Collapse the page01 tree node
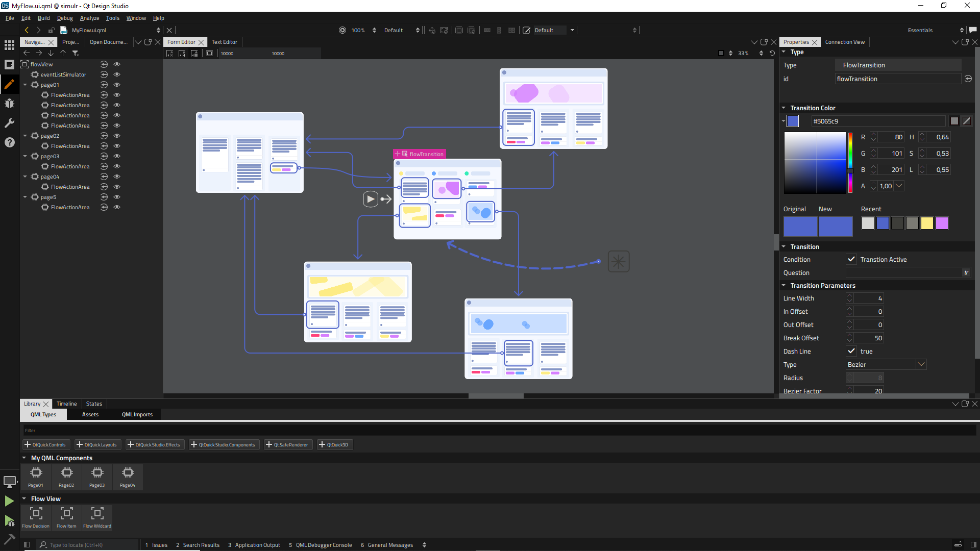The width and height of the screenshot is (980, 551). point(25,85)
